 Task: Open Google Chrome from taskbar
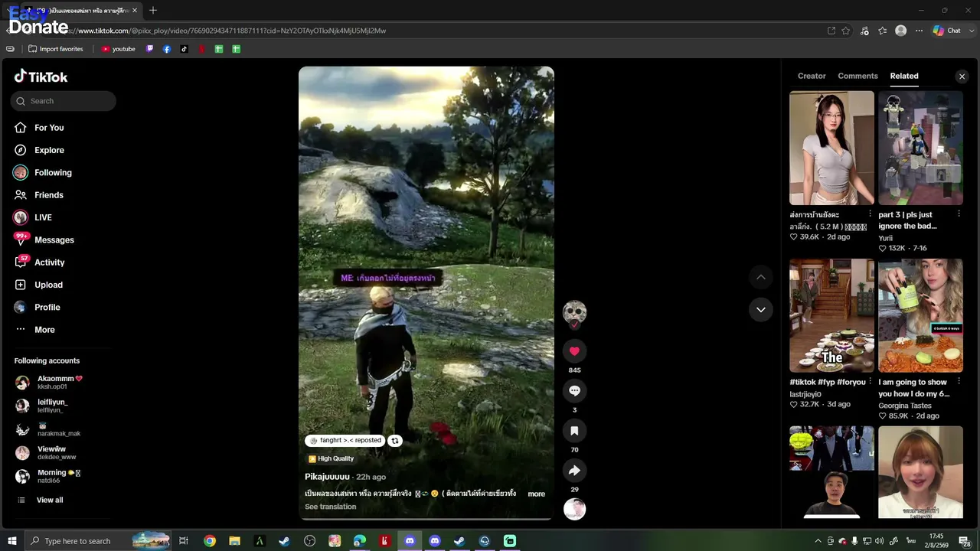click(210, 541)
